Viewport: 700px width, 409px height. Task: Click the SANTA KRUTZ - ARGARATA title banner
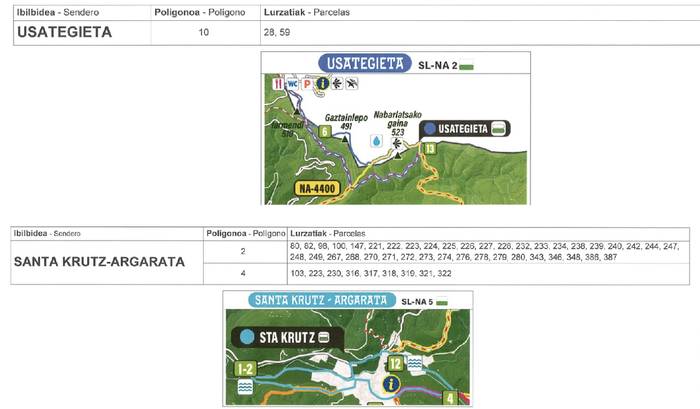click(x=321, y=300)
